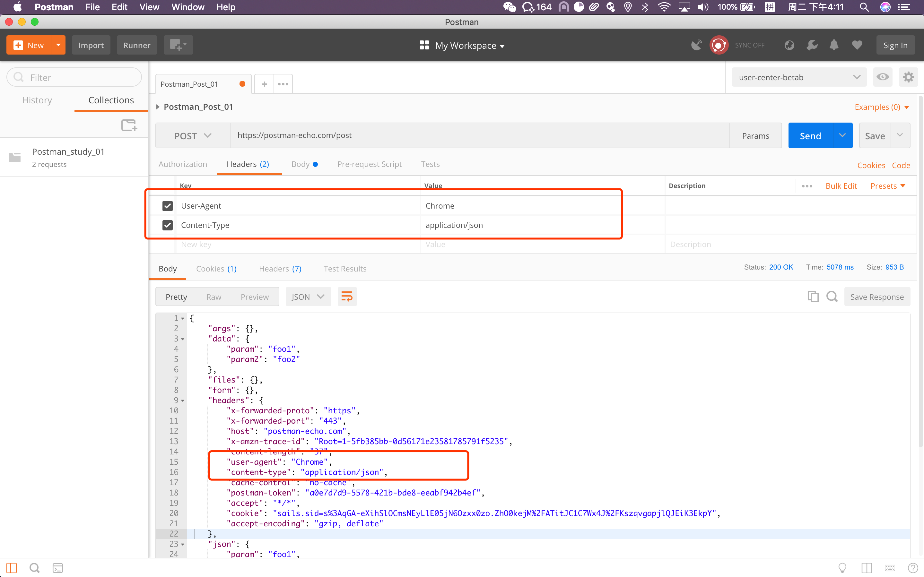Open the interceptor/proxy satellite icon
This screenshot has height=577, width=924.
(696, 45)
